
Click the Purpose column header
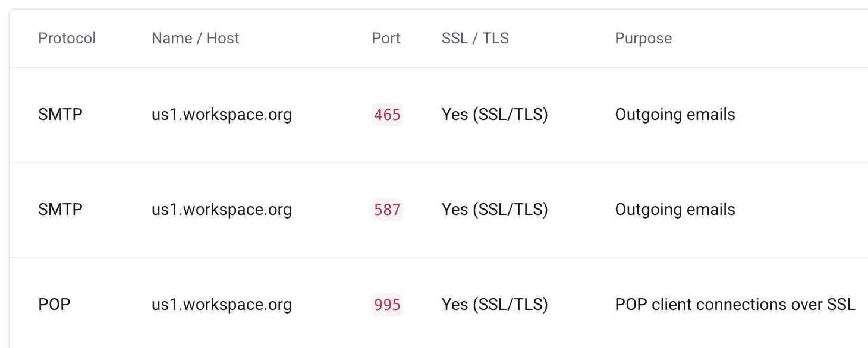tap(643, 39)
